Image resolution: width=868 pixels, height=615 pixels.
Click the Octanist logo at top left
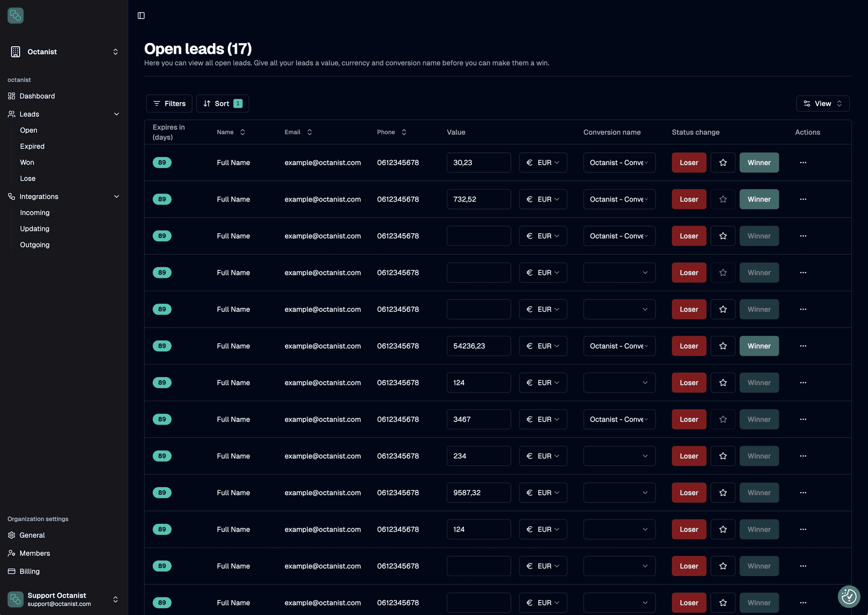coord(15,16)
